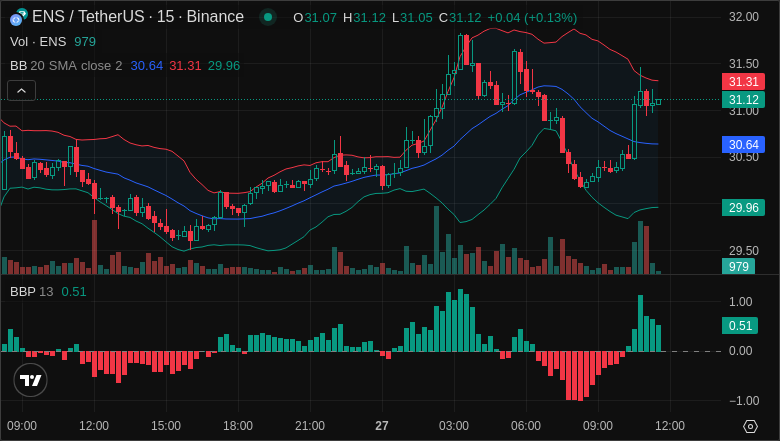780x441 pixels.
Task: Click the blue 30.64 price axis label
Action: pos(743,145)
